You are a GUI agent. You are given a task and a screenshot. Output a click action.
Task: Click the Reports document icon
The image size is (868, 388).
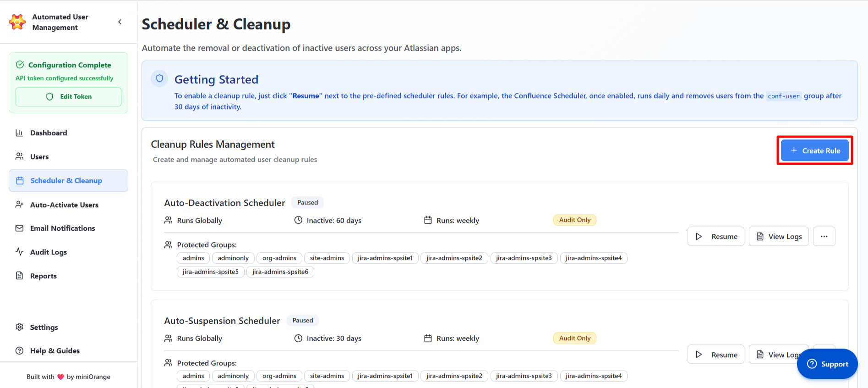19,276
